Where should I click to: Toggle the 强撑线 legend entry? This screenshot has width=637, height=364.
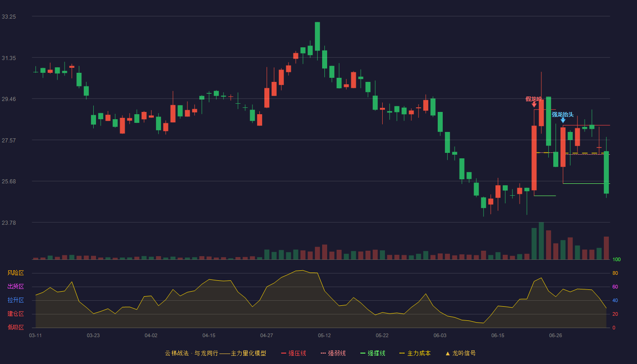click(x=373, y=353)
